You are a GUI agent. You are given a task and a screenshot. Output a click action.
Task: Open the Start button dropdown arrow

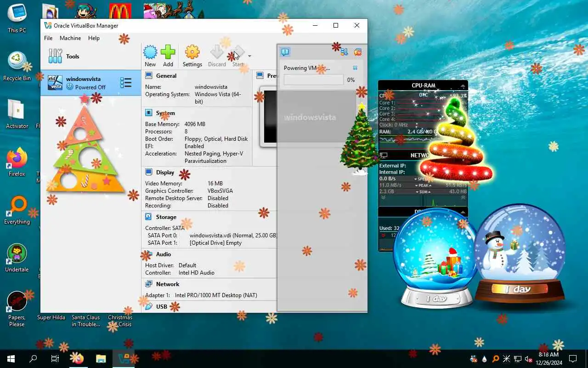click(x=249, y=56)
